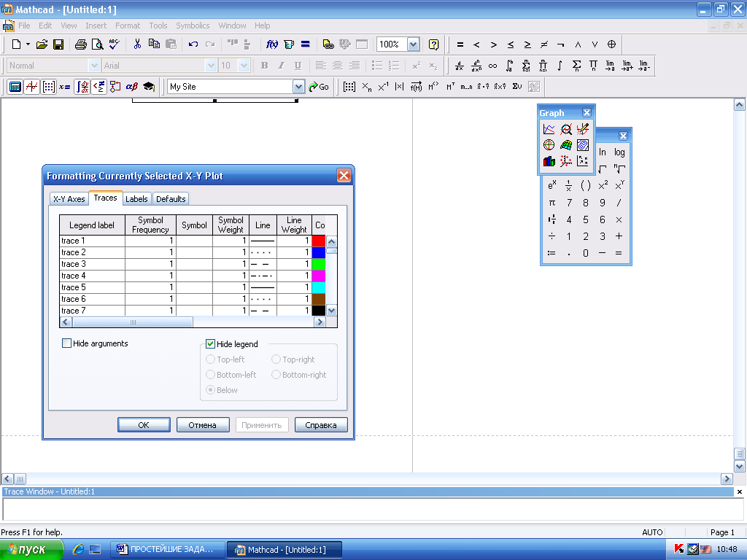Open the New document dropdown arrow

[x=28, y=44]
